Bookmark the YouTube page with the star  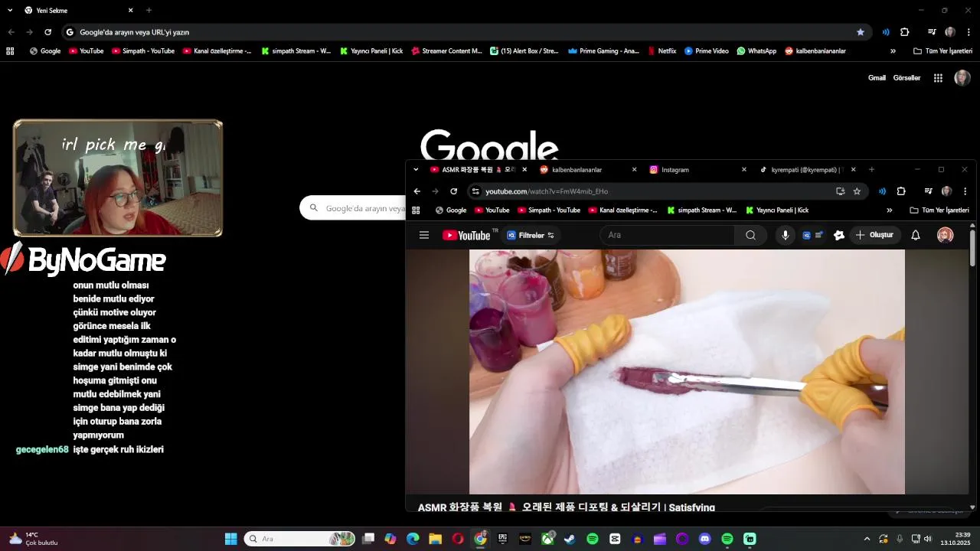pos(857,191)
